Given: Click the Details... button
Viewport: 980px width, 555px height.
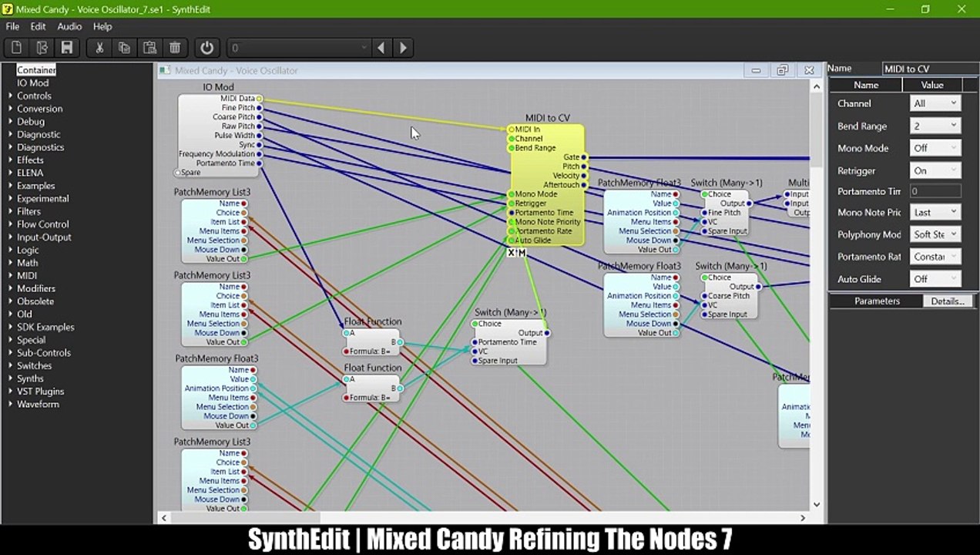Looking at the screenshot, I should [948, 301].
